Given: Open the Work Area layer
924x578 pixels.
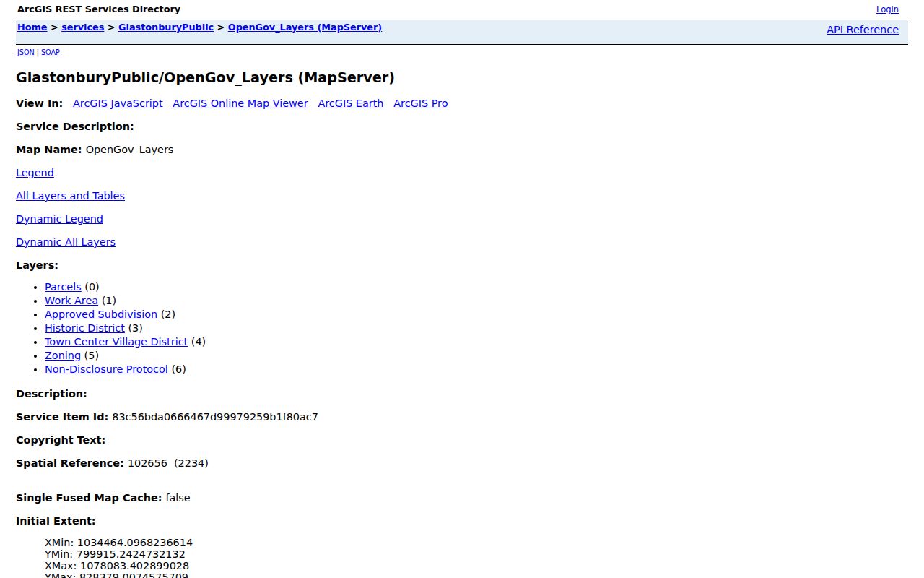Looking at the screenshot, I should pyautogui.click(x=71, y=301).
